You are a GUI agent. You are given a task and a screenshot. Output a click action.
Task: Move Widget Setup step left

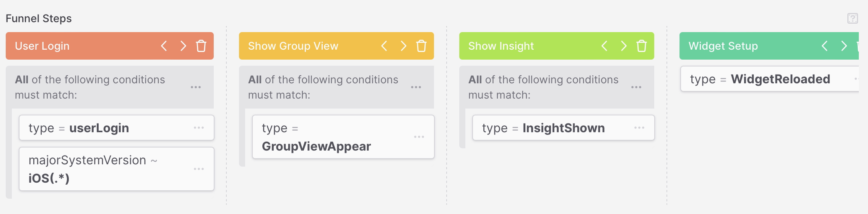click(x=825, y=46)
